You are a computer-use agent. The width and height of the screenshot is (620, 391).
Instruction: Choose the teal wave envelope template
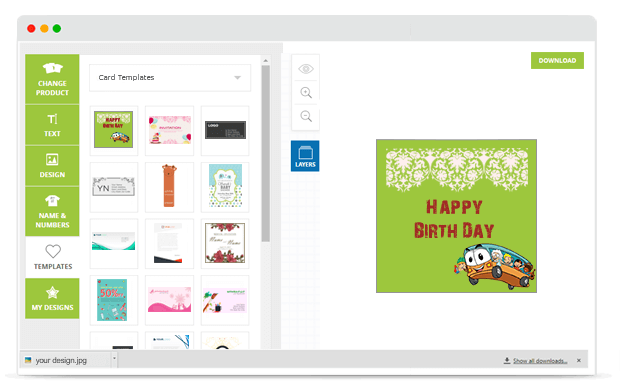114,244
